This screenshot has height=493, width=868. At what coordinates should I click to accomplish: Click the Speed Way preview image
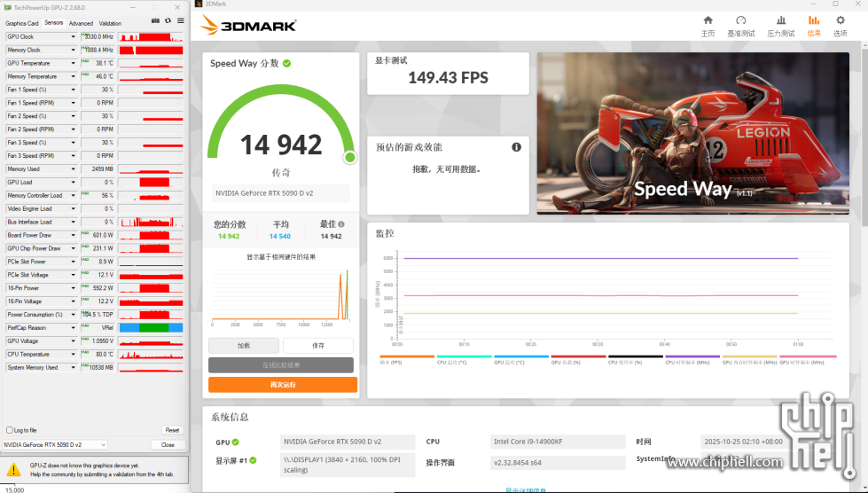click(x=693, y=133)
